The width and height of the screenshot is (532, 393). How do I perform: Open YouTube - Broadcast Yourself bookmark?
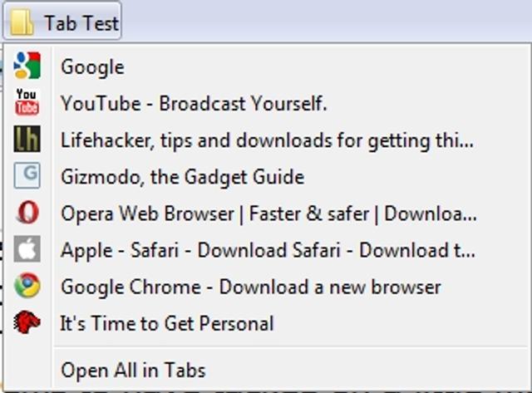194,104
